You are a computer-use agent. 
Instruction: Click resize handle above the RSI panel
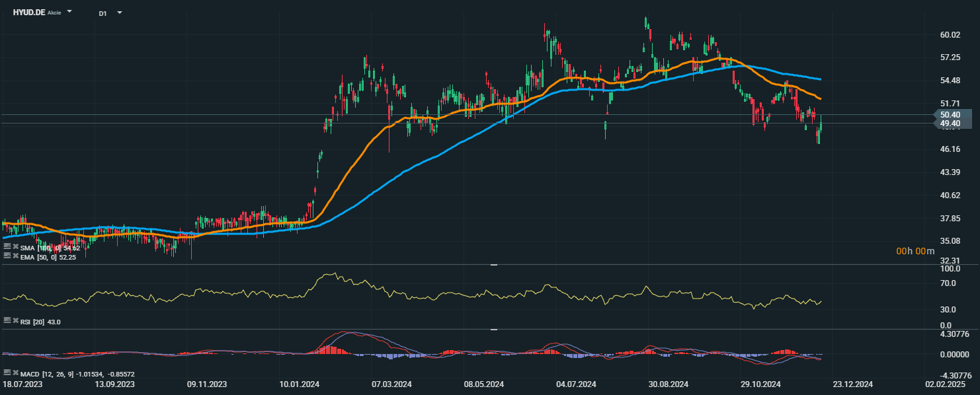493,265
